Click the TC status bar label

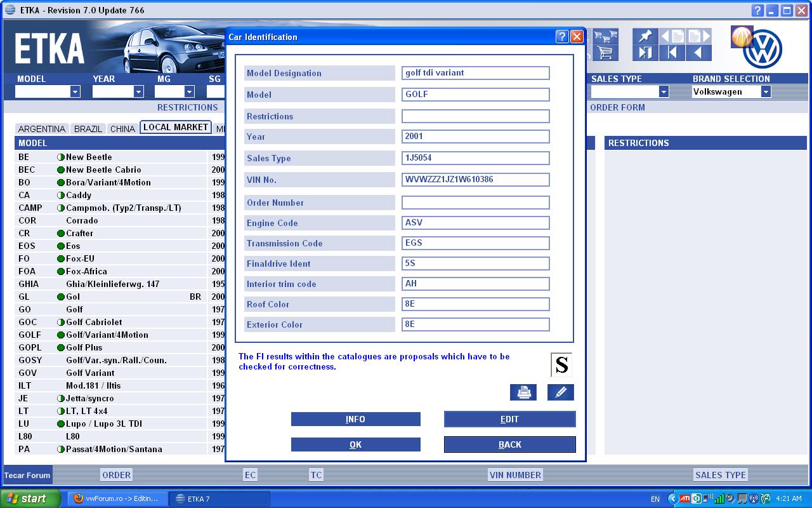tap(316, 475)
